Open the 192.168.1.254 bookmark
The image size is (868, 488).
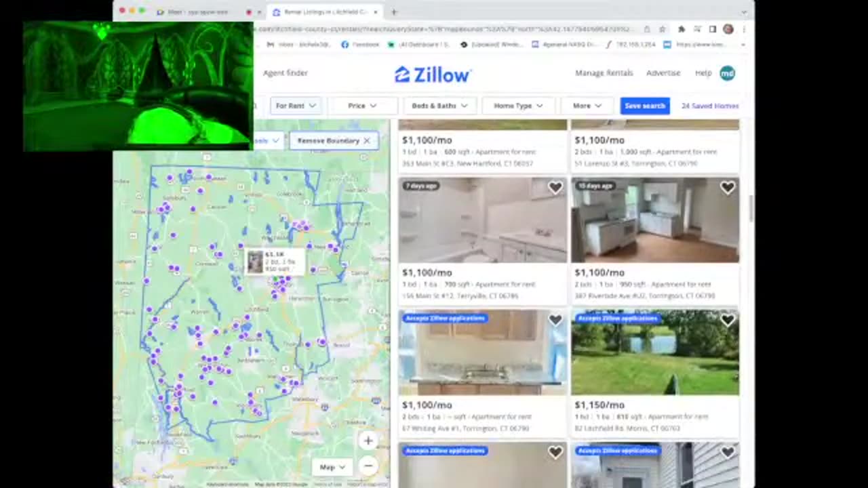(631, 44)
